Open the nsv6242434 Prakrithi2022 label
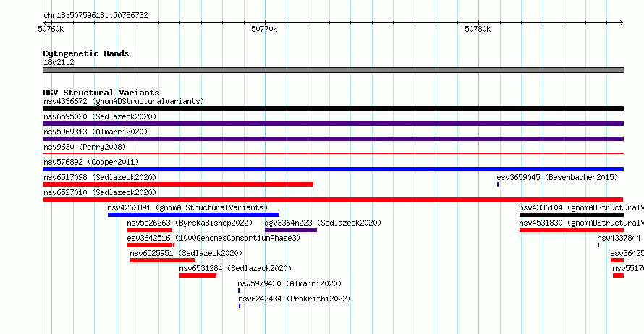Viewport: 644px width, 334px height. point(295,299)
